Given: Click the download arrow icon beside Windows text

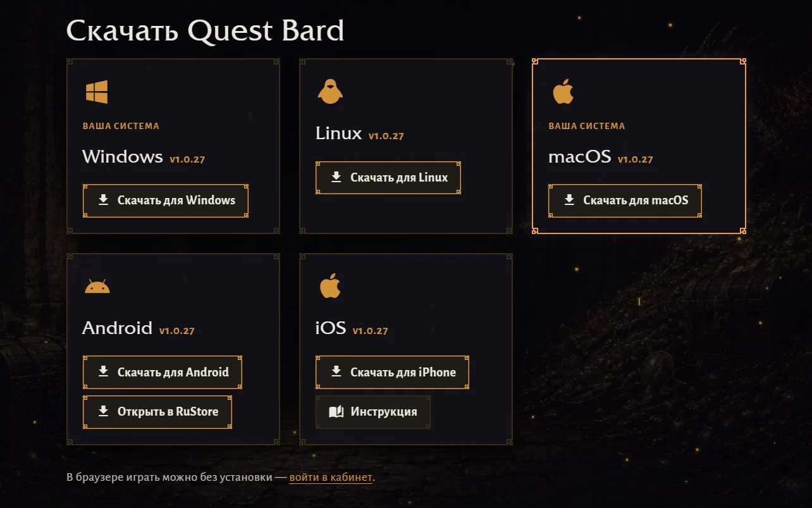Looking at the screenshot, I should (x=104, y=200).
